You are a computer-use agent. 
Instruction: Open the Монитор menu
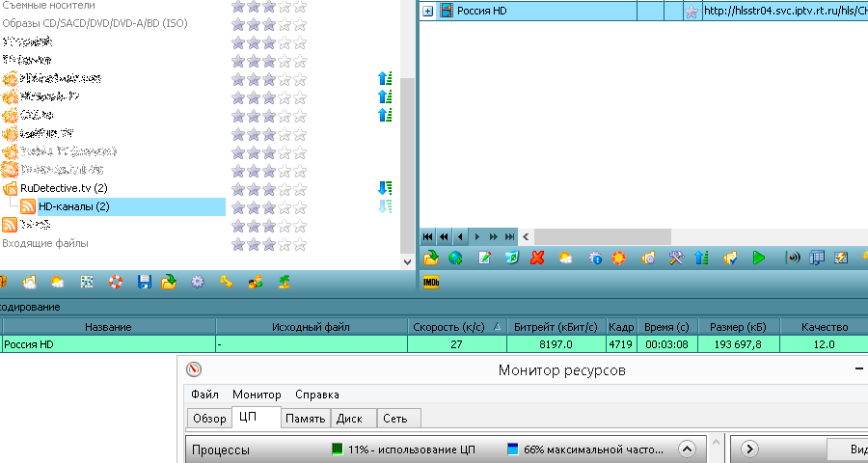(x=257, y=395)
